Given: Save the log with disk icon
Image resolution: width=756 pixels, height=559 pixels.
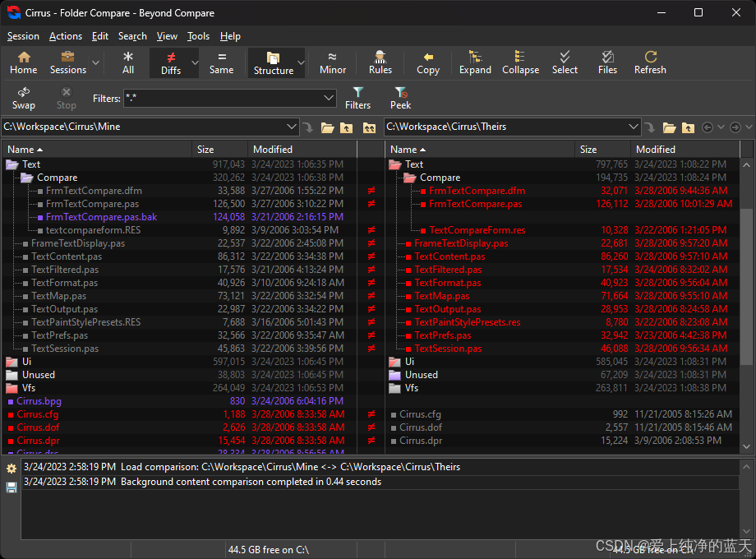Looking at the screenshot, I should 12,487.
